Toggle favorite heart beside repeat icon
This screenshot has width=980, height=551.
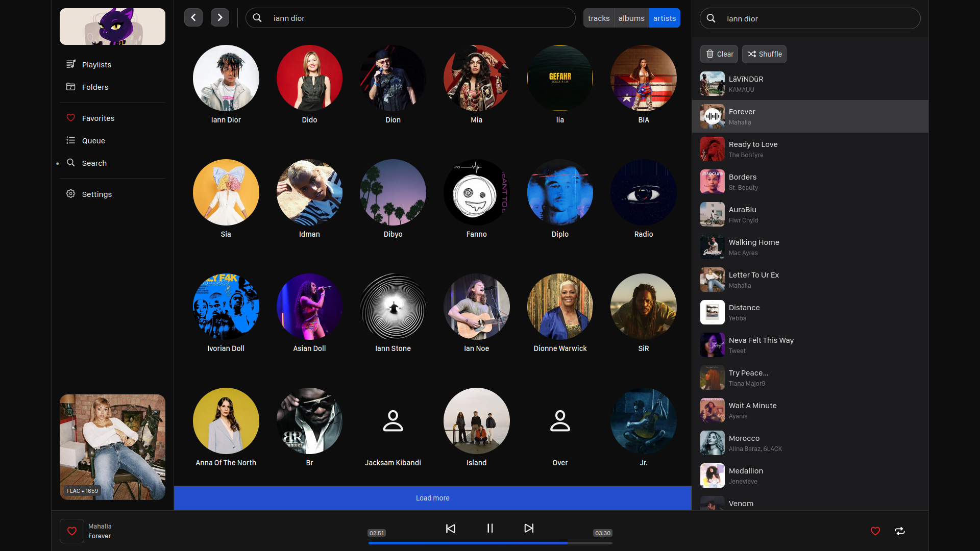[875, 531]
